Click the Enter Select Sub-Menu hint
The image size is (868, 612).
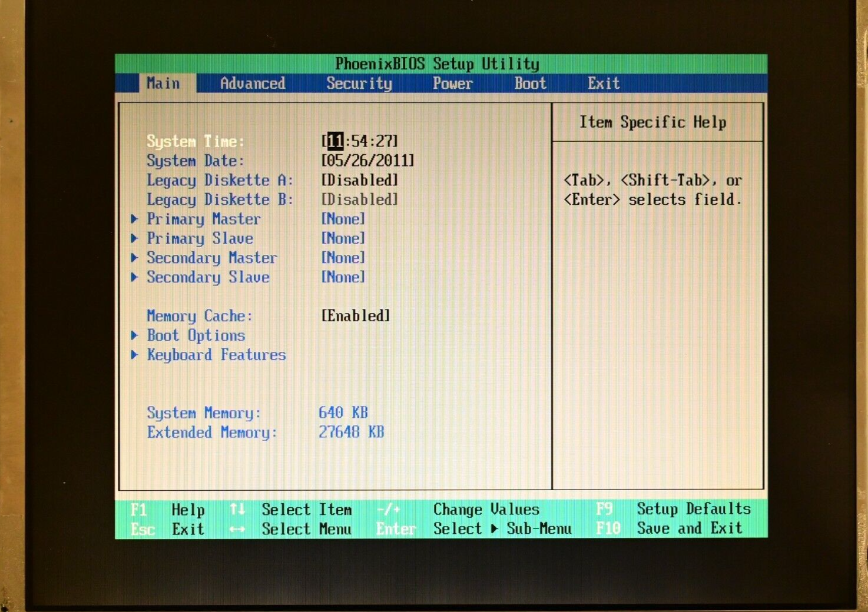coord(474,529)
